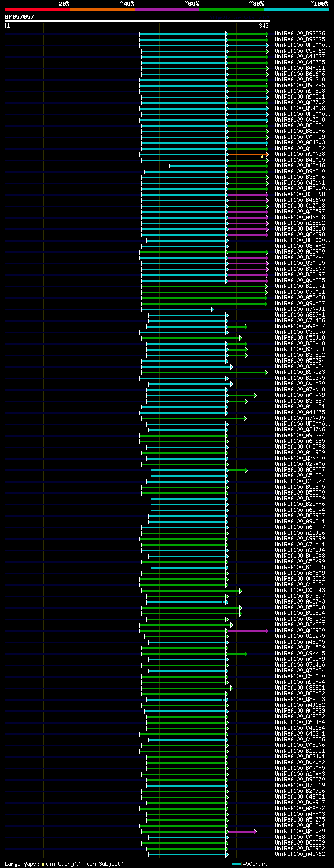Screen dimensions: 334x868
Task: Click the cyan 50char scale legend bar
Action: tap(237, 864)
